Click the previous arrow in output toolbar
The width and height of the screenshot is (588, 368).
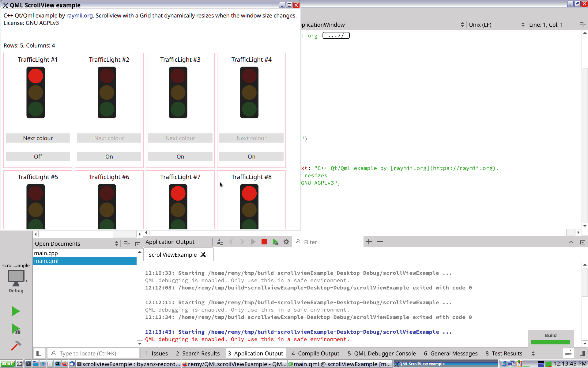pyautogui.click(x=231, y=242)
